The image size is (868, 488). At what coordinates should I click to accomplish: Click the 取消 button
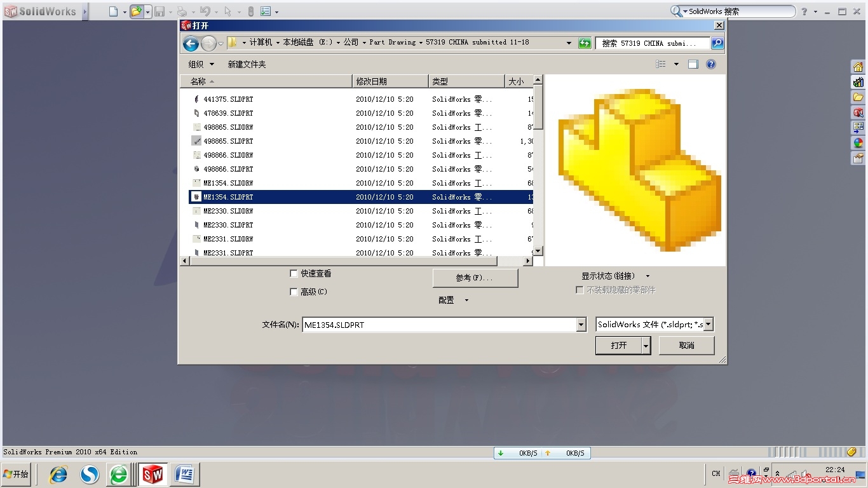click(x=686, y=346)
